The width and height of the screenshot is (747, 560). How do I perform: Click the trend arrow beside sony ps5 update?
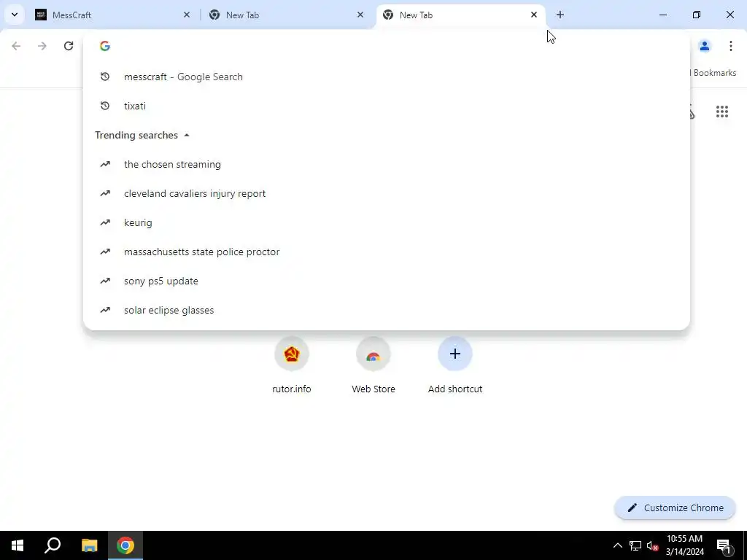(x=105, y=281)
